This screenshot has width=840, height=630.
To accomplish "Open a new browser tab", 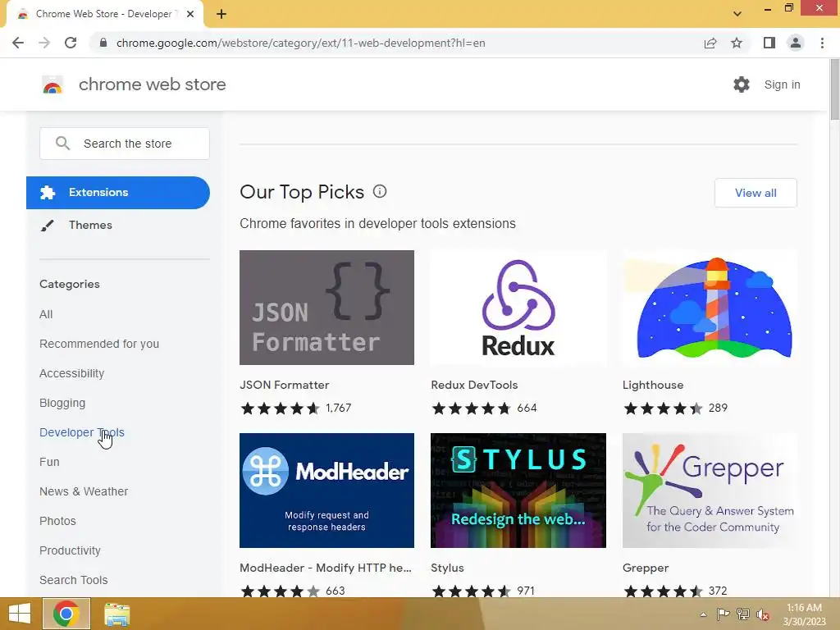I will coord(221,14).
